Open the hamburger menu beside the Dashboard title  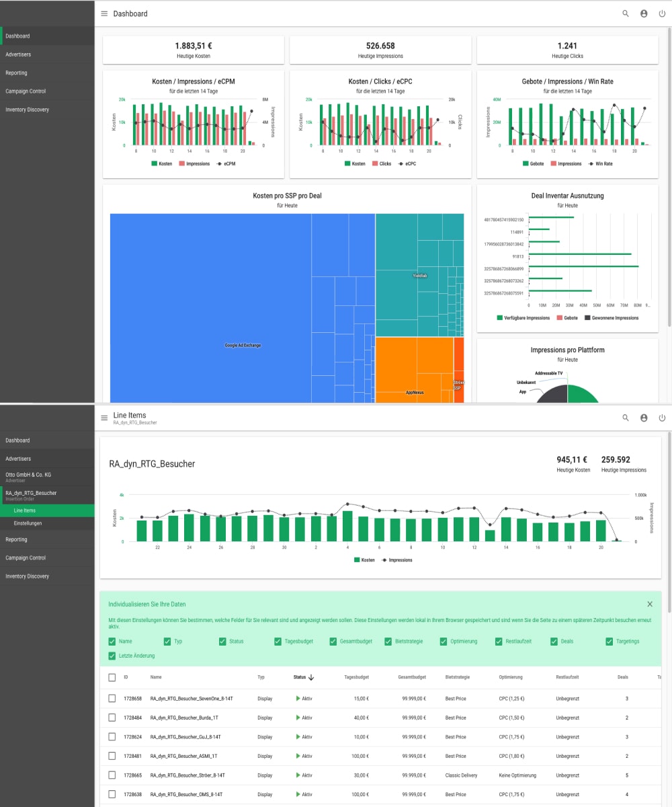104,13
